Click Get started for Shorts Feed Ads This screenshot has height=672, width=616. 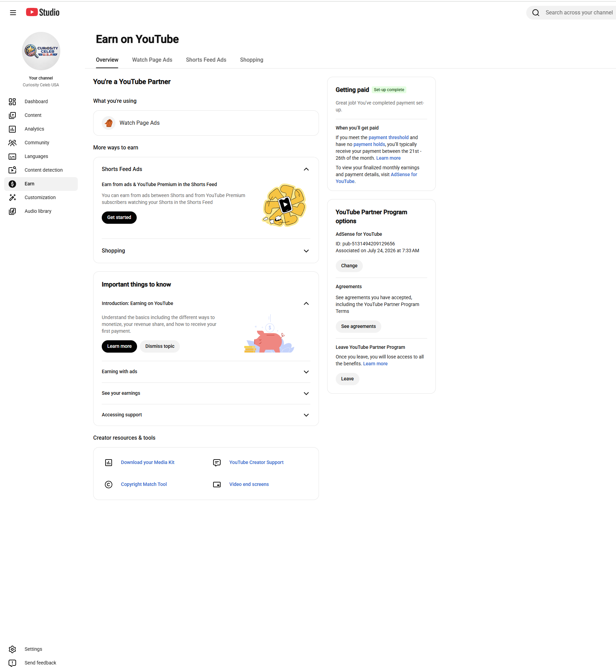point(119,217)
